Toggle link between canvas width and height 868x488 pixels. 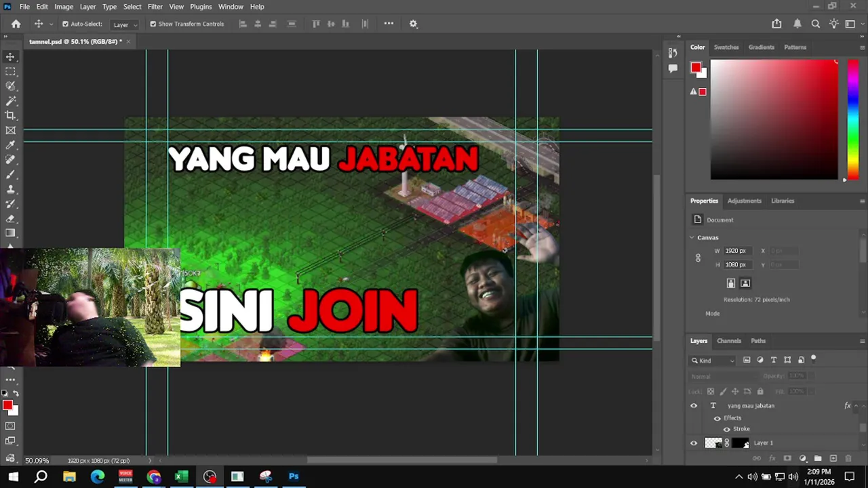[698, 258]
